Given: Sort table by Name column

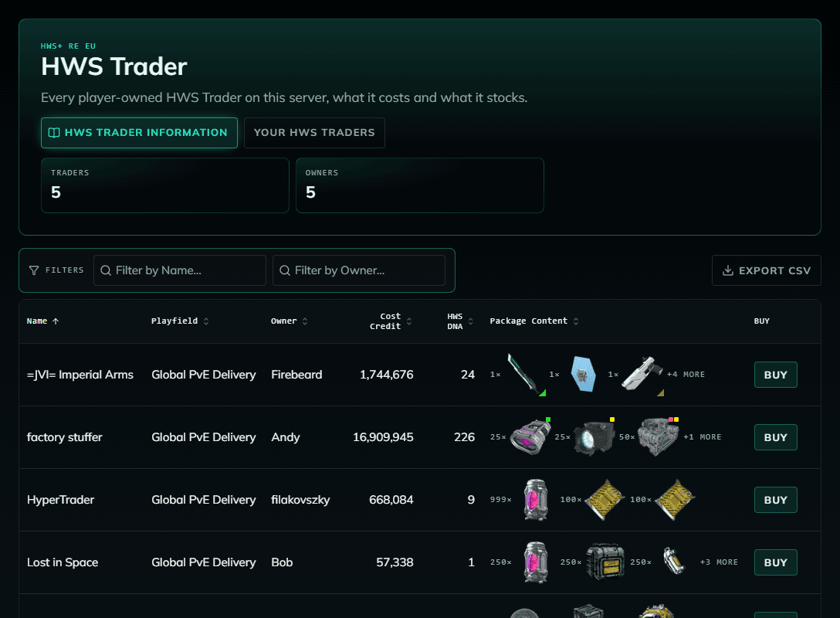Looking at the screenshot, I should coord(43,321).
